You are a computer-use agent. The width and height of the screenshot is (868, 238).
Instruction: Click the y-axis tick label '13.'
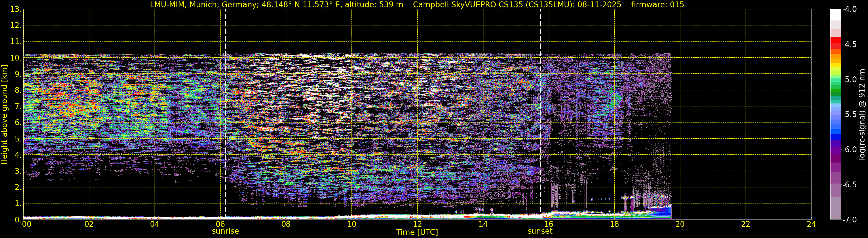click(16, 10)
